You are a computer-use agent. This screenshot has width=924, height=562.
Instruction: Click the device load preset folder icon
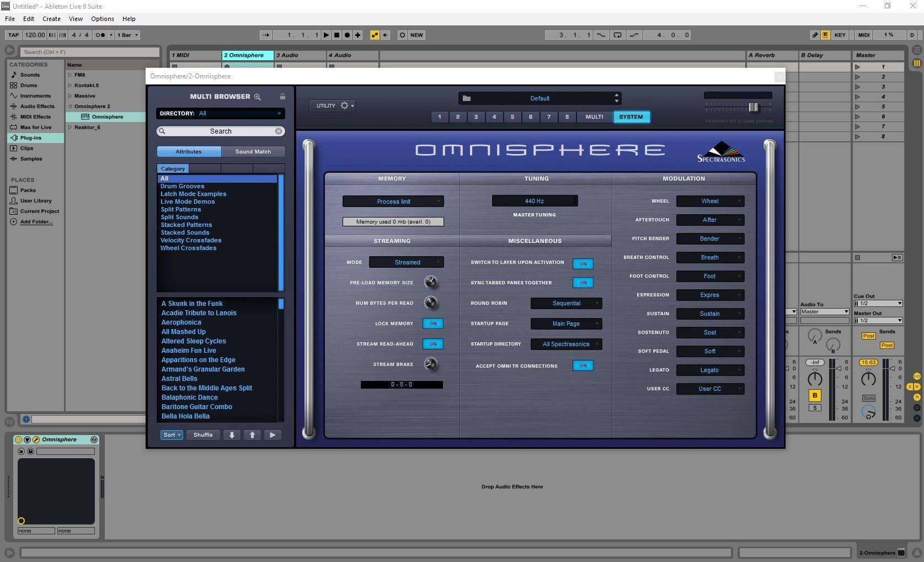coord(22,451)
